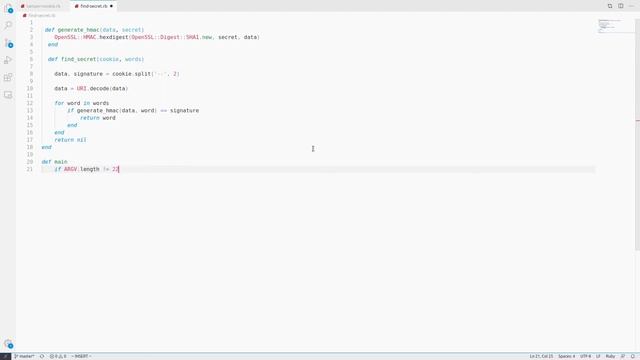Open the editor More Actions ellipsis
The image size is (640, 360).
(x=631, y=6)
